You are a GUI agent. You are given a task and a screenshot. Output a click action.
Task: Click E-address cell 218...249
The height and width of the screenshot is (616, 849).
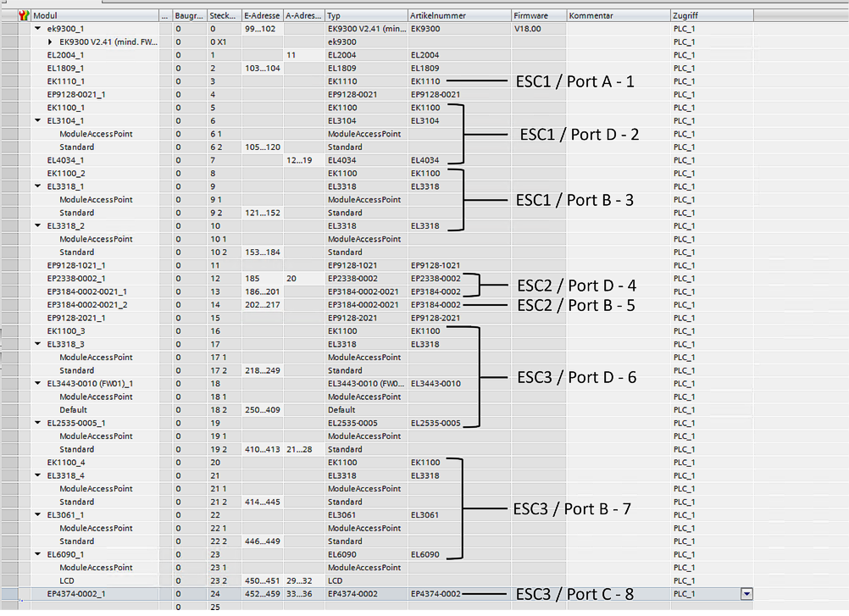263,370
